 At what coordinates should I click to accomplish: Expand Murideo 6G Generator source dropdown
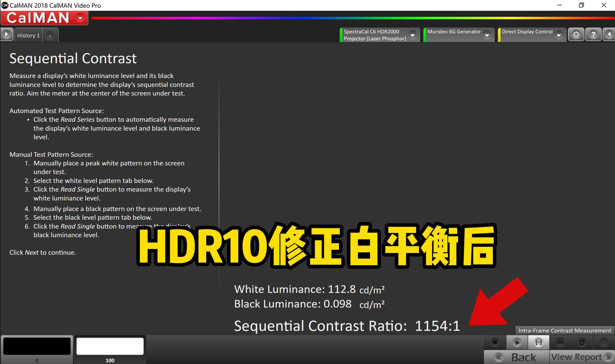click(487, 35)
